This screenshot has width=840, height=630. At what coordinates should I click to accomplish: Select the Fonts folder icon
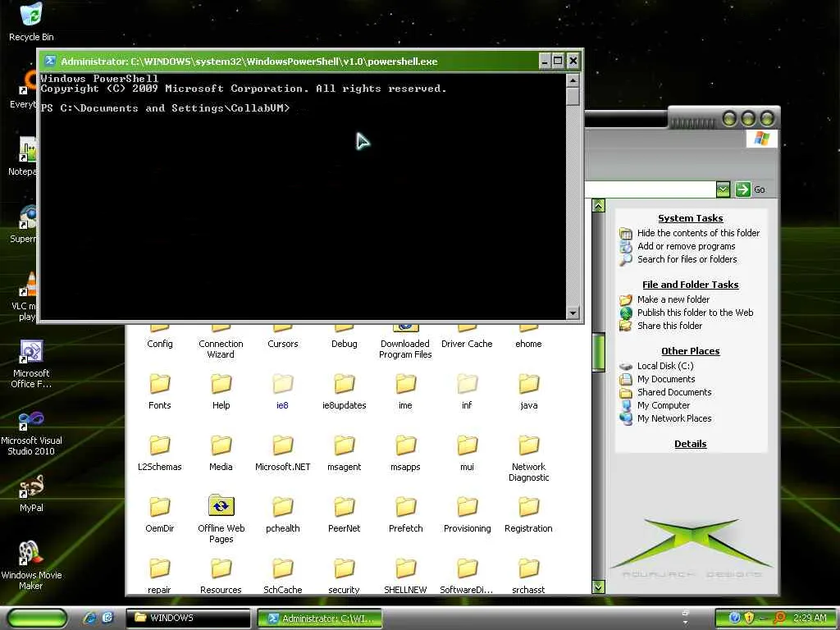[x=160, y=384]
